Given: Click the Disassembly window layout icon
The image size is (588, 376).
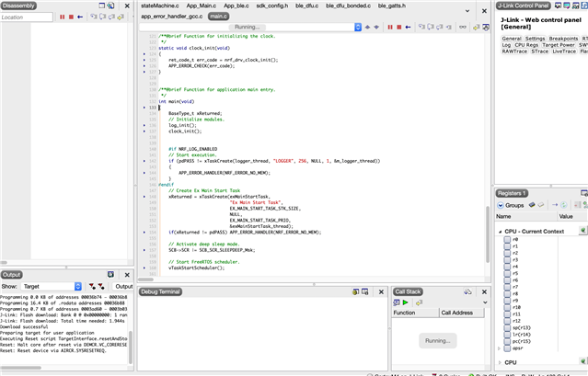Looking at the screenshot, I should [x=101, y=6].
